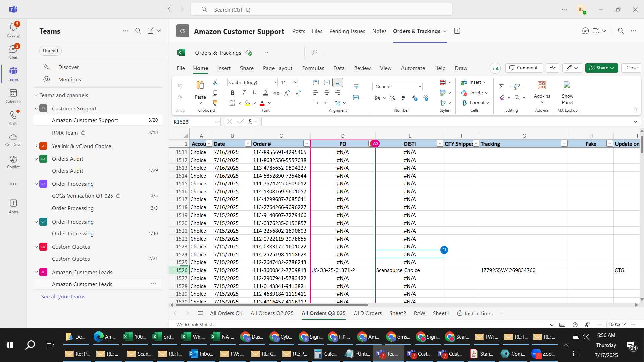Apply the red font color
Screen dimensions: 644x362
click(262, 103)
